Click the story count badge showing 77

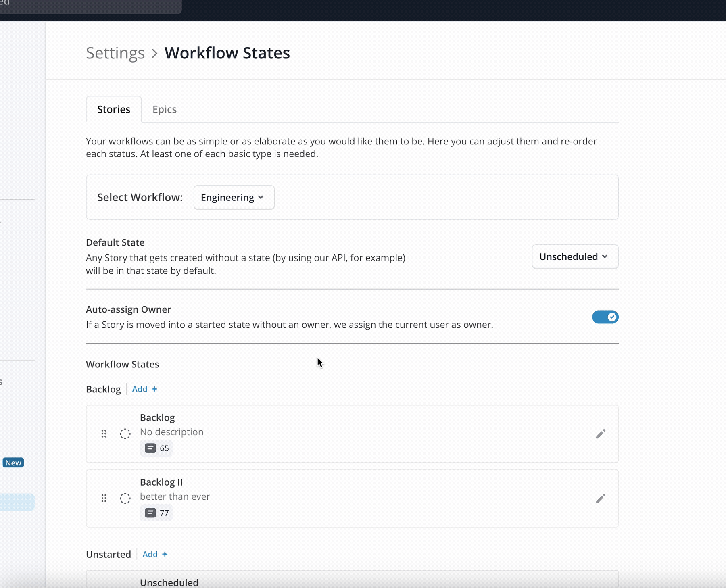click(156, 513)
